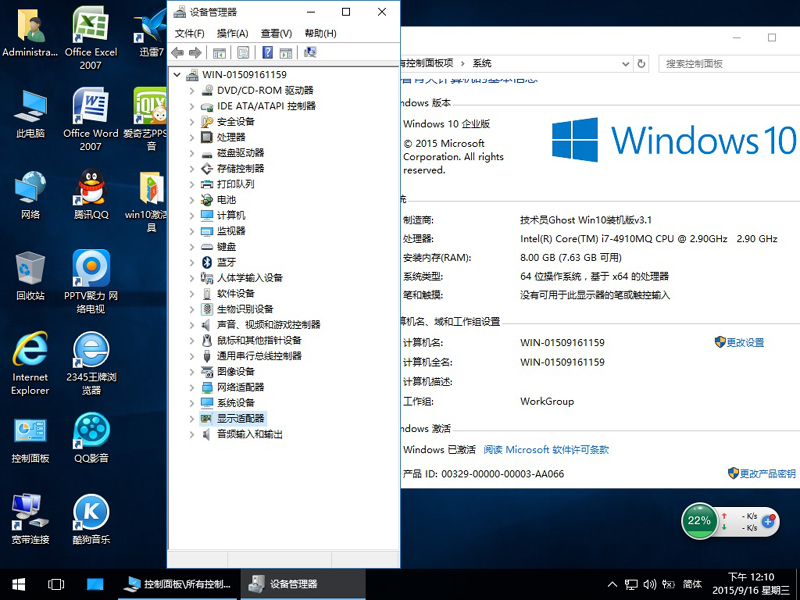Open the address bar dropdown in System window

coord(626,64)
